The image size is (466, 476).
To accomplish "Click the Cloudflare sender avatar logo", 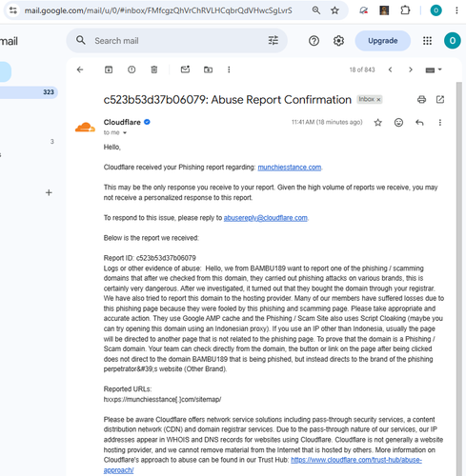I will pos(85,128).
